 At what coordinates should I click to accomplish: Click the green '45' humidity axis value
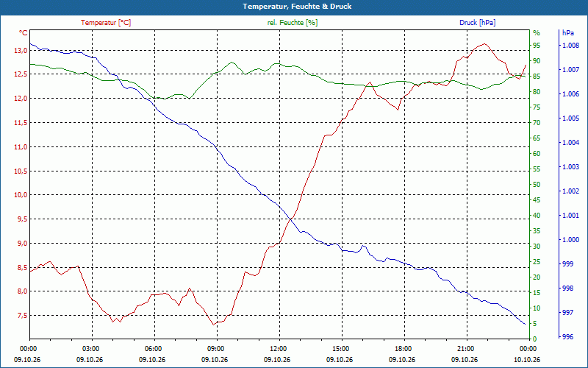pos(537,200)
